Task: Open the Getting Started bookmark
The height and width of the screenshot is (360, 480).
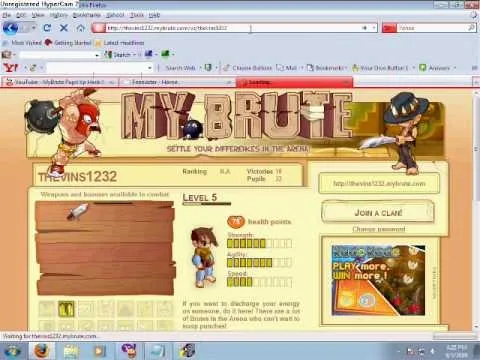Action: pos(68,43)
